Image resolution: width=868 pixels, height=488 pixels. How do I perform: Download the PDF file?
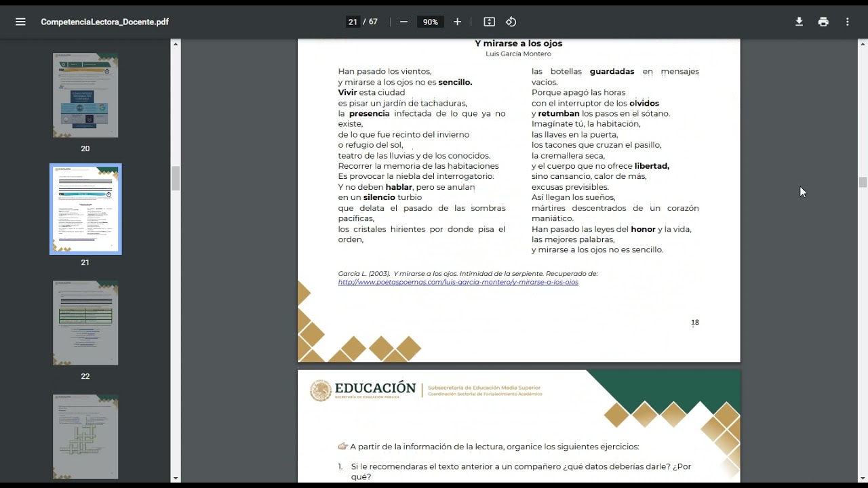799,22
